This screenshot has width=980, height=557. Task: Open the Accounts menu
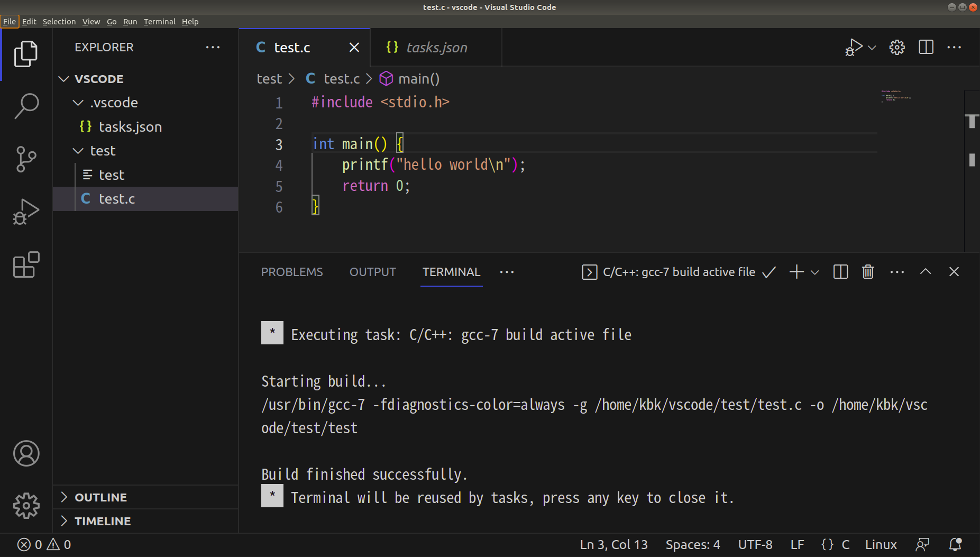26,453
